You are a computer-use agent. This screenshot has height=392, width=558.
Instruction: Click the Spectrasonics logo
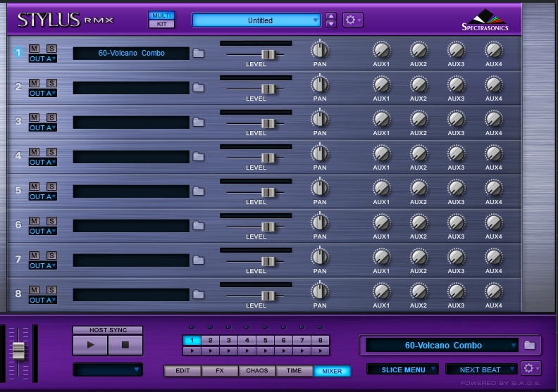[x=485, y=20]
